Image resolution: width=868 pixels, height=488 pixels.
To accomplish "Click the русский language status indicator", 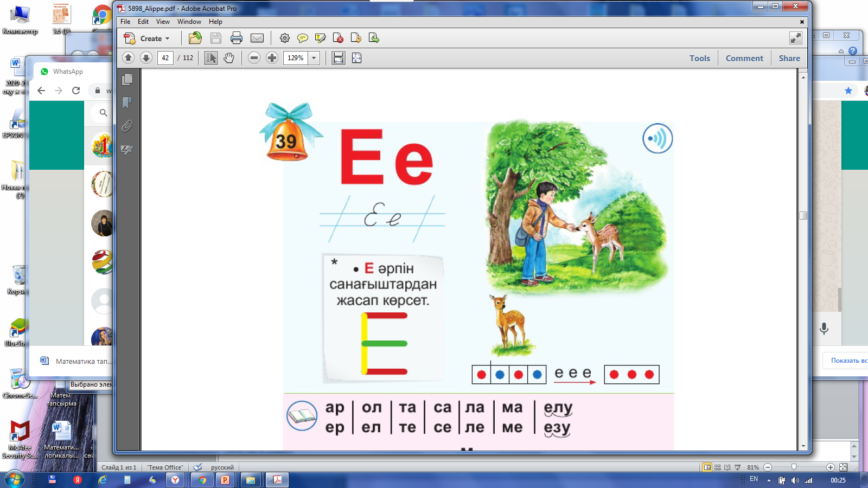I will click(x=222, y=467).
